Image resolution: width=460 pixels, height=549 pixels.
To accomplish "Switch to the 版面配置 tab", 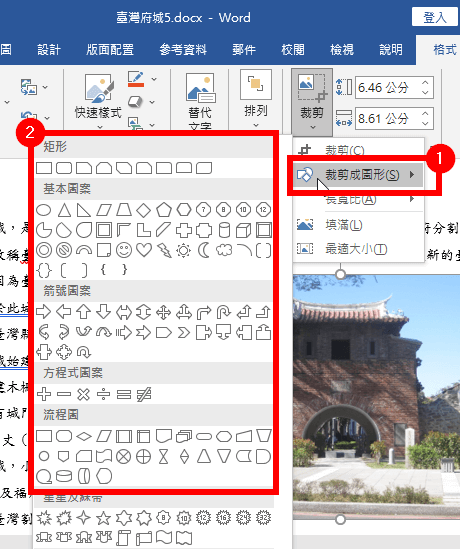I will pyautogui.click(x=110, y=50).
